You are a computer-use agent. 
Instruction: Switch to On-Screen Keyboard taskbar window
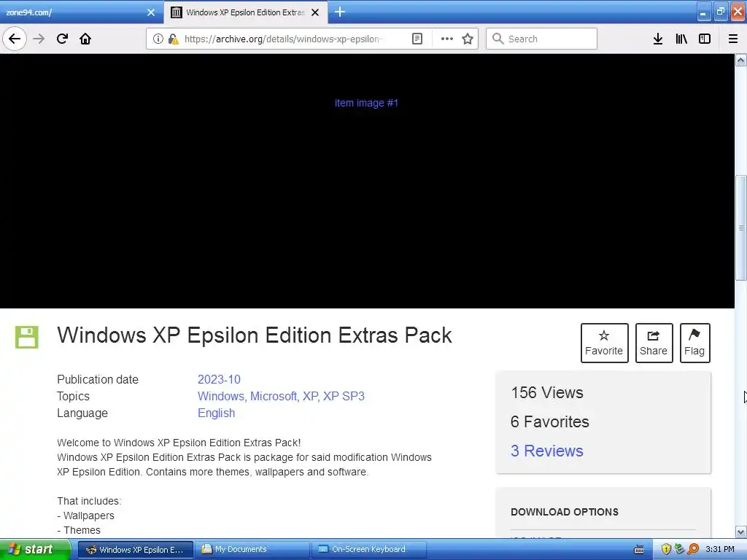(x=369, y=550)
